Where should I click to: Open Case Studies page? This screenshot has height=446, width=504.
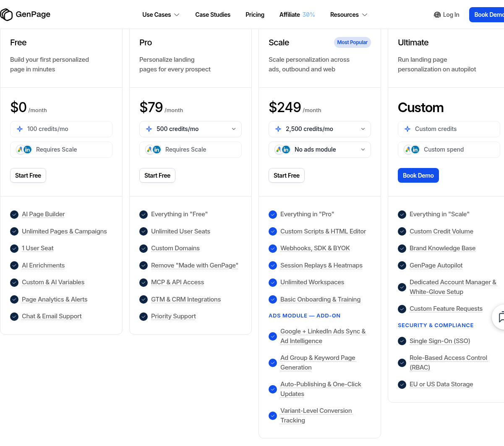tap(213, 15)
